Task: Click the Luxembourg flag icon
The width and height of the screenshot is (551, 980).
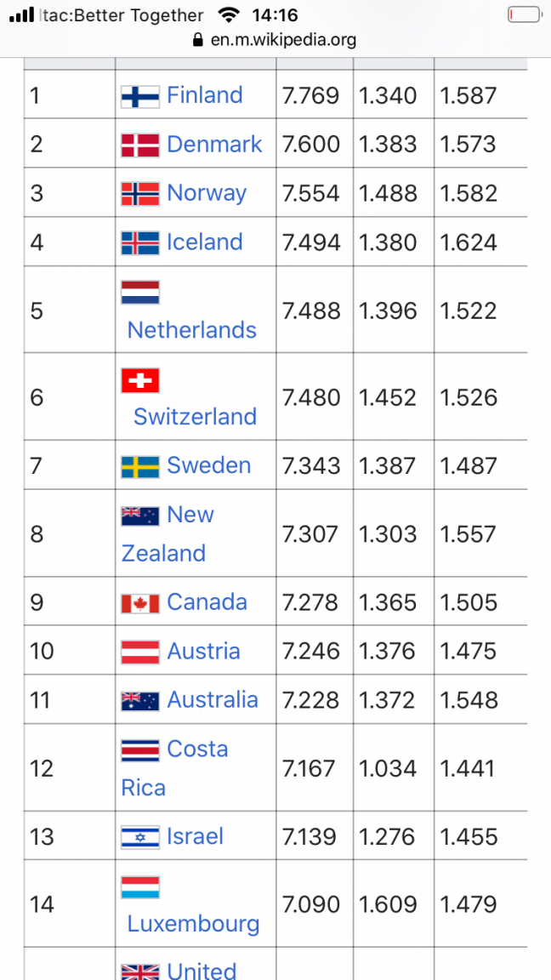Action: (140, 887)
